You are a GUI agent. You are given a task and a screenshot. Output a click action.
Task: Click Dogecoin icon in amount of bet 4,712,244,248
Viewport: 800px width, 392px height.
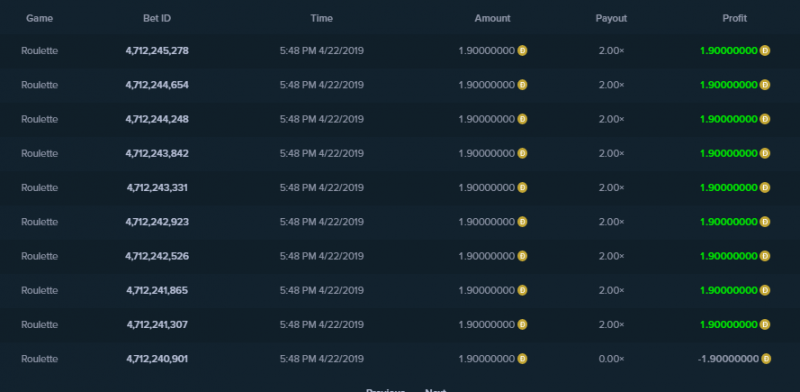tap(522, 119)
